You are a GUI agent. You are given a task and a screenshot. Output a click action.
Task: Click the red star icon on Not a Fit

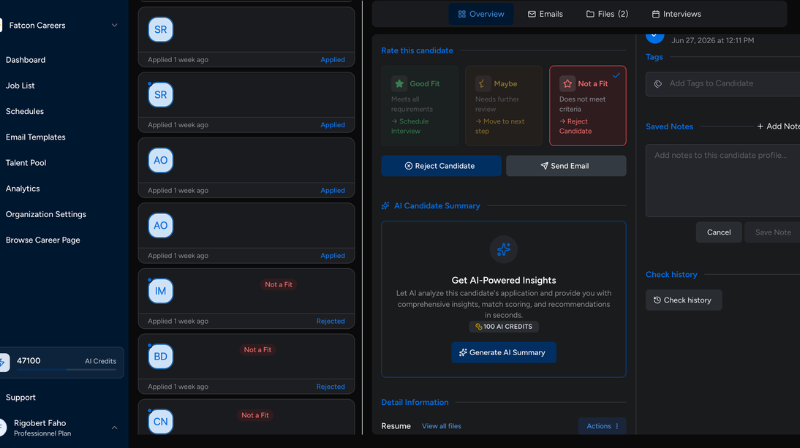tap(567, 83)
